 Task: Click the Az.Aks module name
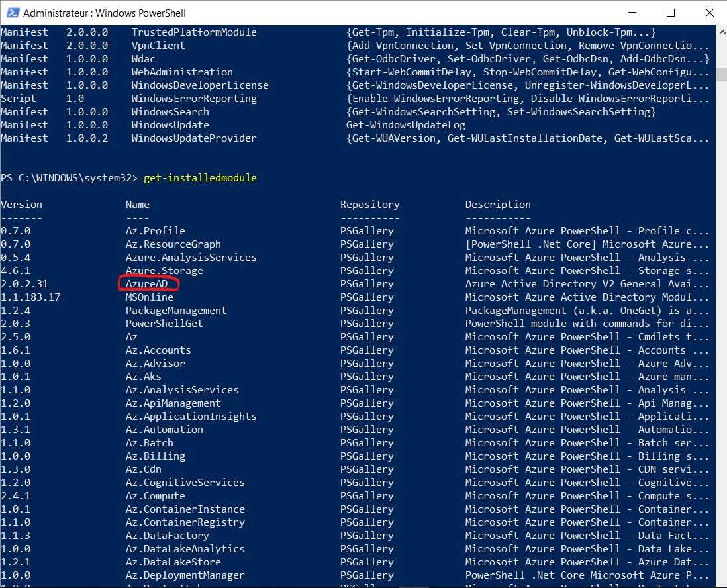click(x=143, y=377)
